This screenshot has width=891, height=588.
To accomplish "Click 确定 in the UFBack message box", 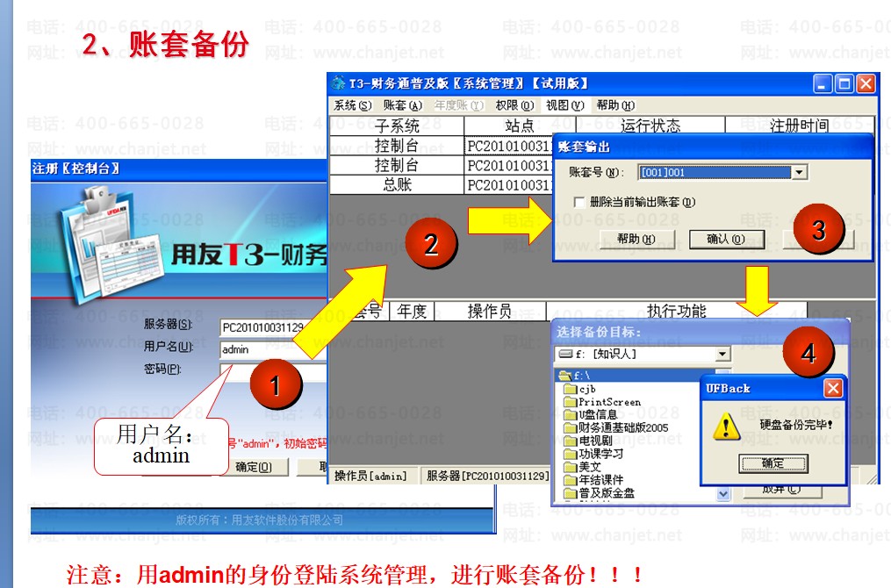I will click(x=772, y=463).
